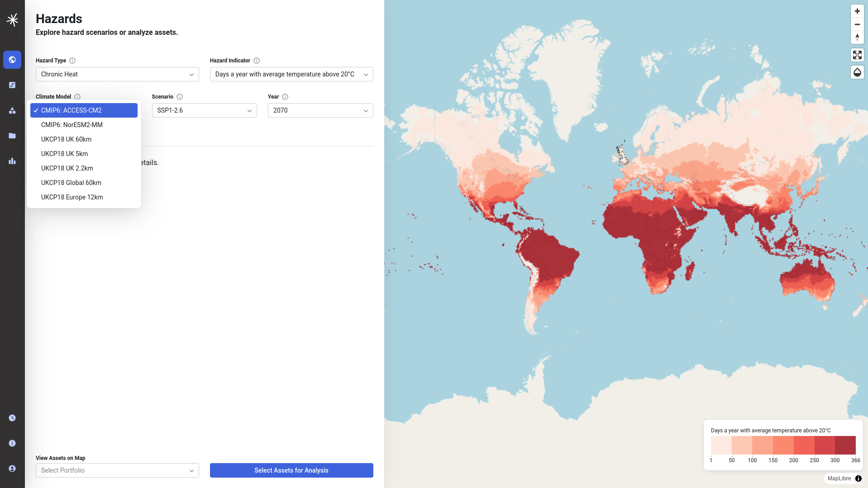868x488 pixels.
Task: Zoom in on the map
Action: pyautogui.click(x=857, y=11)
